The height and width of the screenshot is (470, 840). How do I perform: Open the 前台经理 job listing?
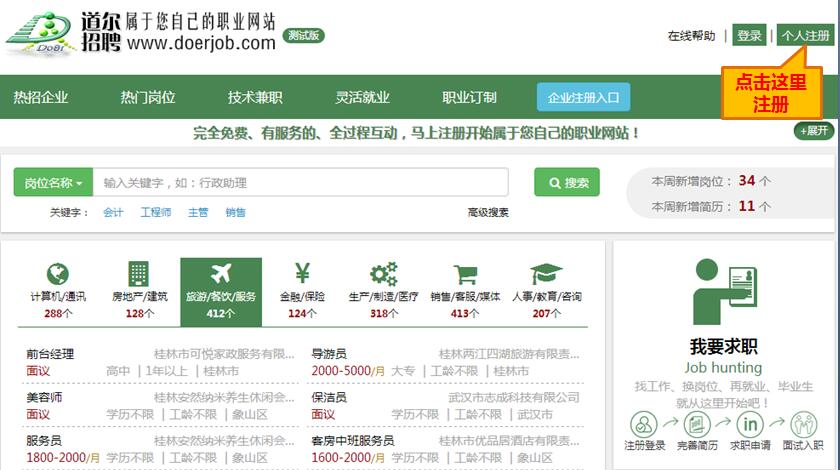tap(50, 354)
